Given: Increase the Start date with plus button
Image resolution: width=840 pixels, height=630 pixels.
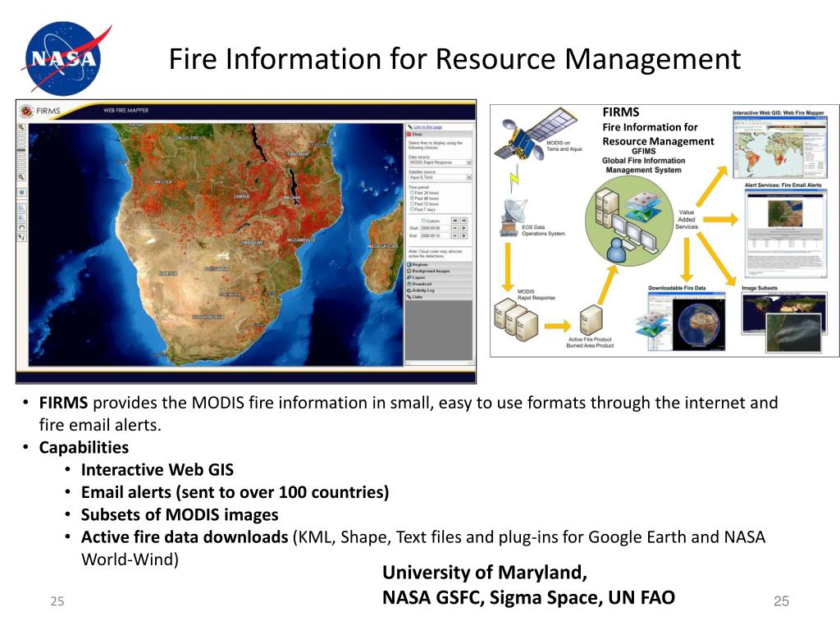Looking at the screenshot, I should [464, 228].
